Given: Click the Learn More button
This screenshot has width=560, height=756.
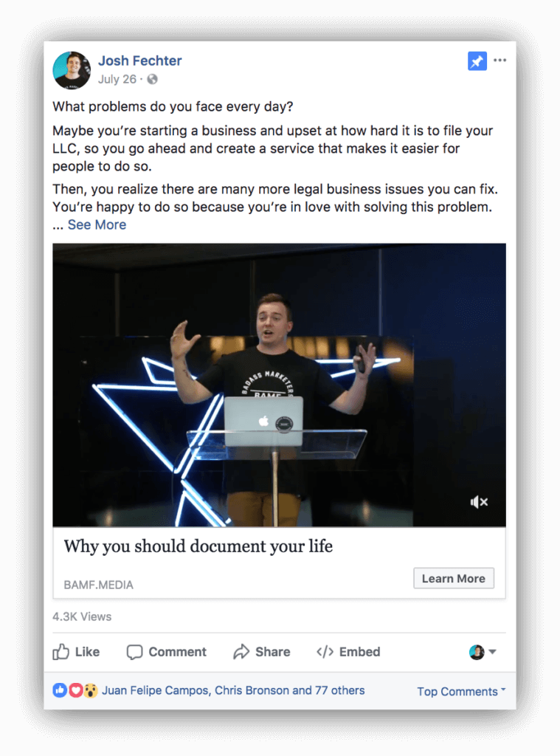Looking at the screenshot, I should [454, 578].
